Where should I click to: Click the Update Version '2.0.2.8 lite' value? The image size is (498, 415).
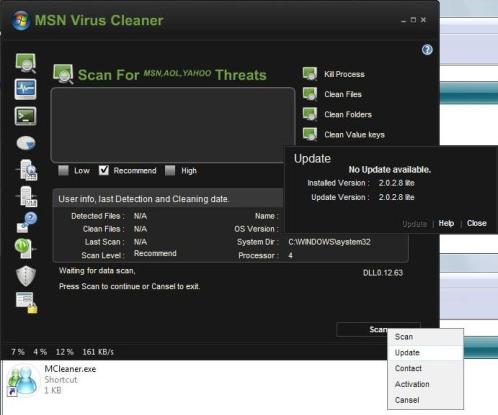[x=397, y=197]
